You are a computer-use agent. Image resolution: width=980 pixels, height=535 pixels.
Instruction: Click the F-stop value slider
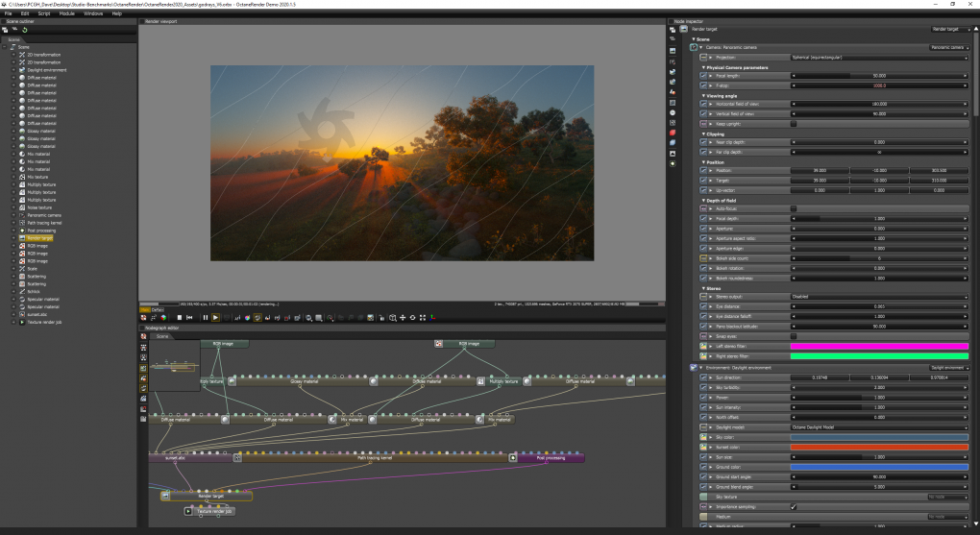(x=879, y=85)
